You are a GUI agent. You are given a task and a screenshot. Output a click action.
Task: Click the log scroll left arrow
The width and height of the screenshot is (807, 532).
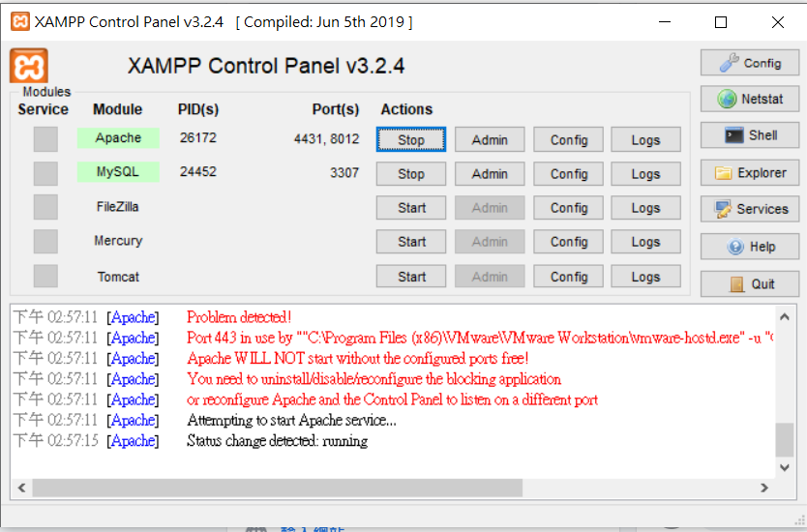pos(21,488)
